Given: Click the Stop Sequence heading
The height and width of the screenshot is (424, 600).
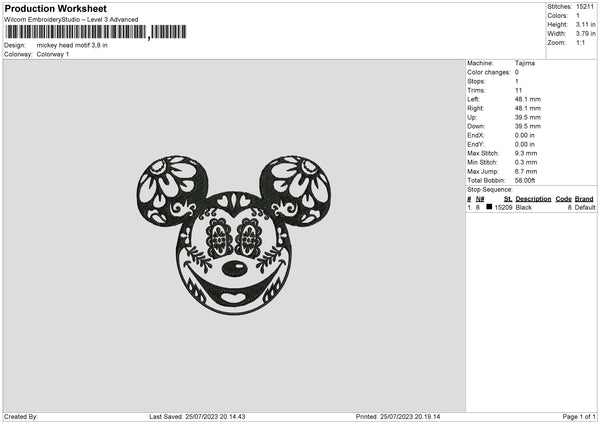Looking at the screenshot, I should [489, 189].
